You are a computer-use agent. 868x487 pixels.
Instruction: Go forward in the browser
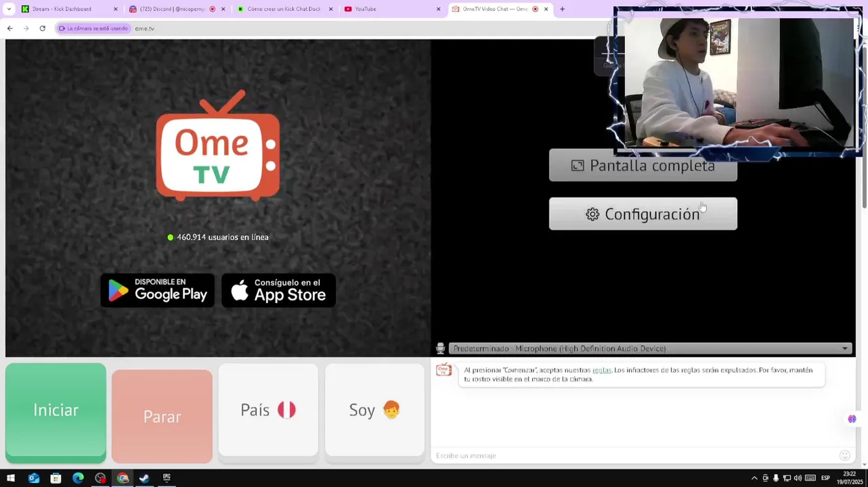click(x=26, y=28)
